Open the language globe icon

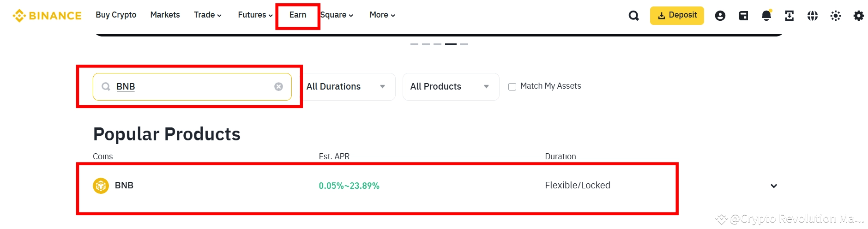tap(812, 16)
